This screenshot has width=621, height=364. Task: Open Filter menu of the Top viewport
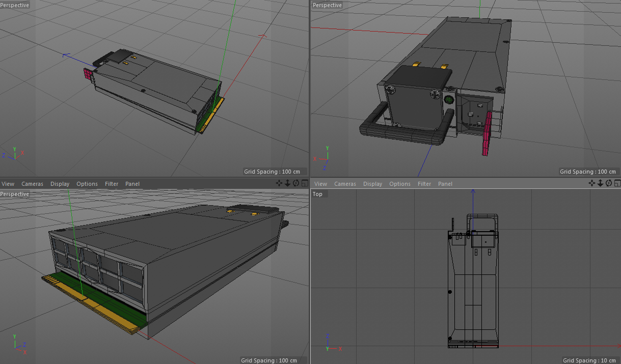click(x=424, y=184)
